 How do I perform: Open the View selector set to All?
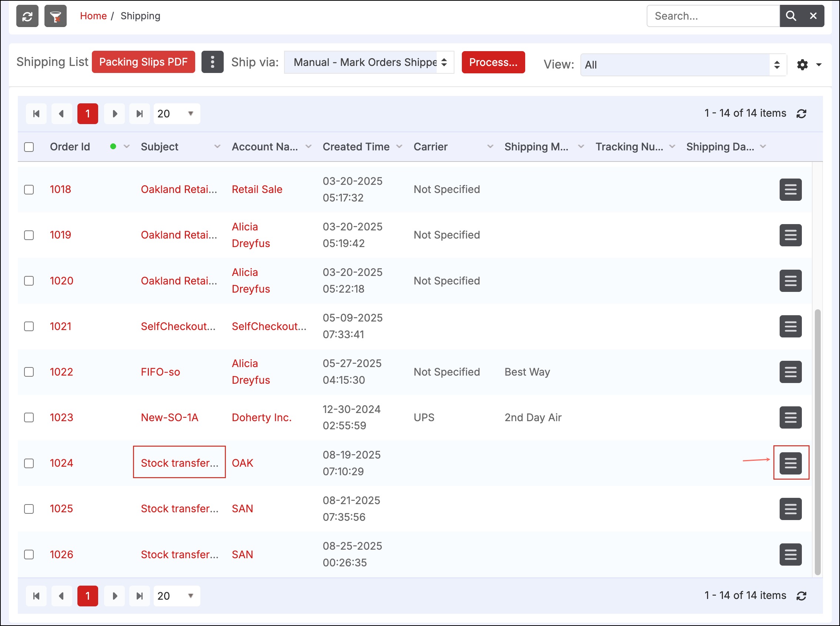(683, 65)
